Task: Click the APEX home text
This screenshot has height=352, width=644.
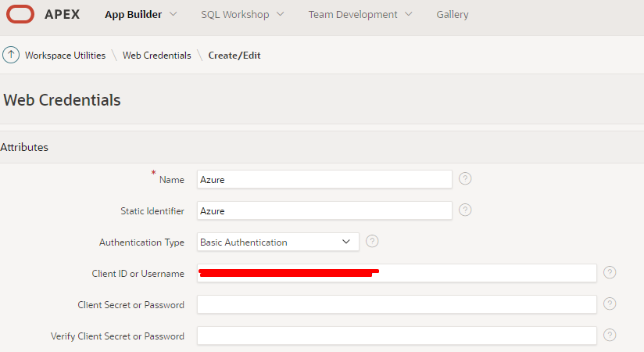Action: tap(62, 14)
